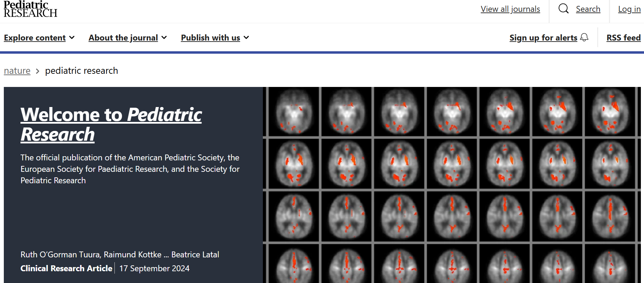
Task: Click the date 17 September 2024
Action: tap(154, 268)
